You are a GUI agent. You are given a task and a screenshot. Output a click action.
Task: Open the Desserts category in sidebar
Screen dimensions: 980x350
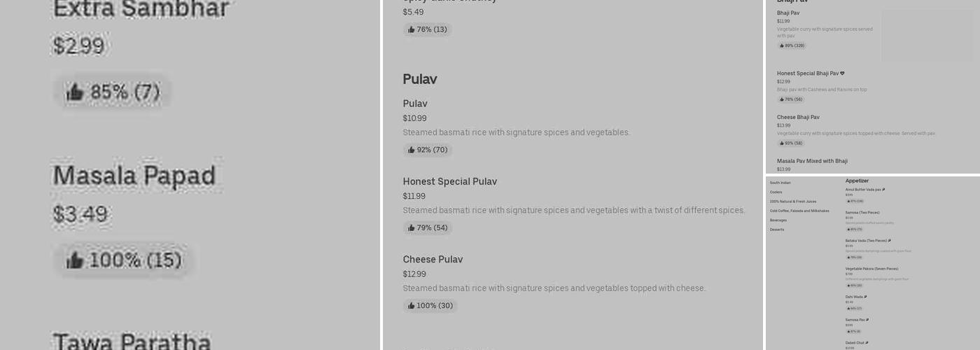[777, 230]
